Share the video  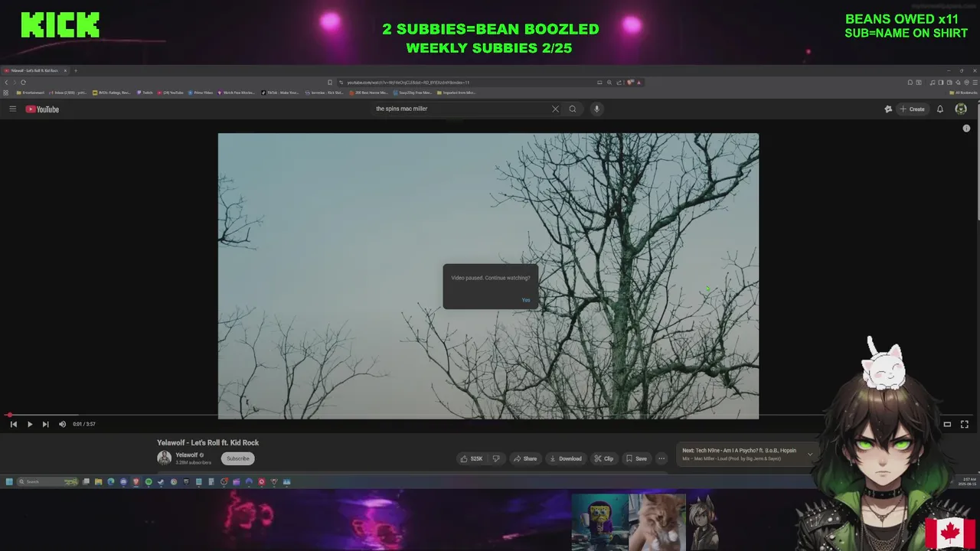[525, 458]
